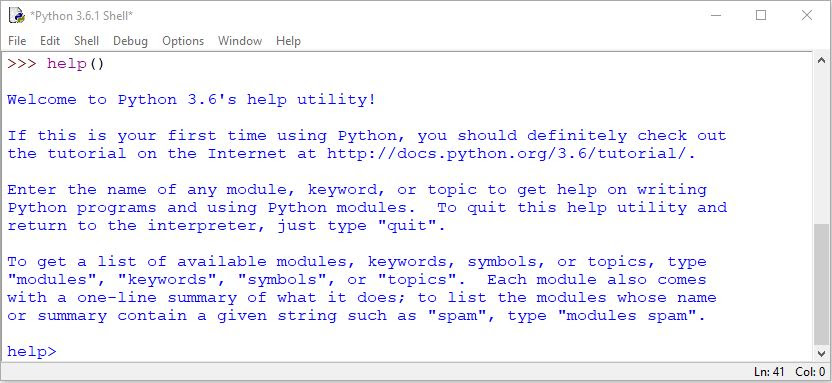Image resolution: width=832 pixels, height=383 pixels.
Task: Open the Debug menu
Action: coord(130,41)
